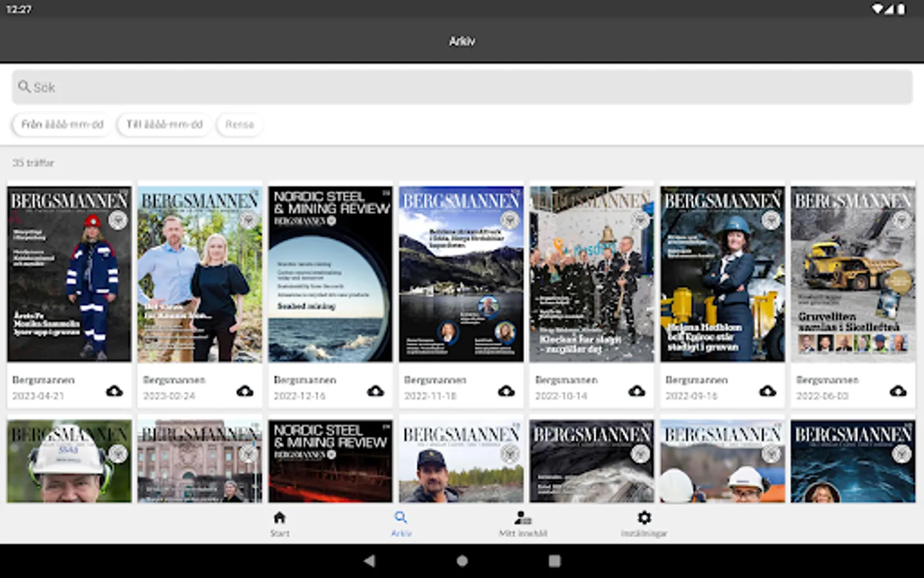Open Android recent apps square

pos(554,561)
